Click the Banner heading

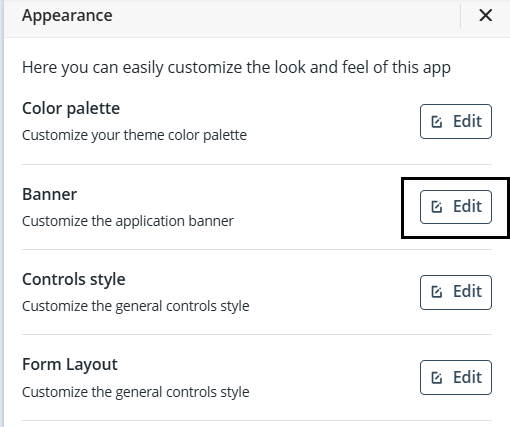point(50,194)
